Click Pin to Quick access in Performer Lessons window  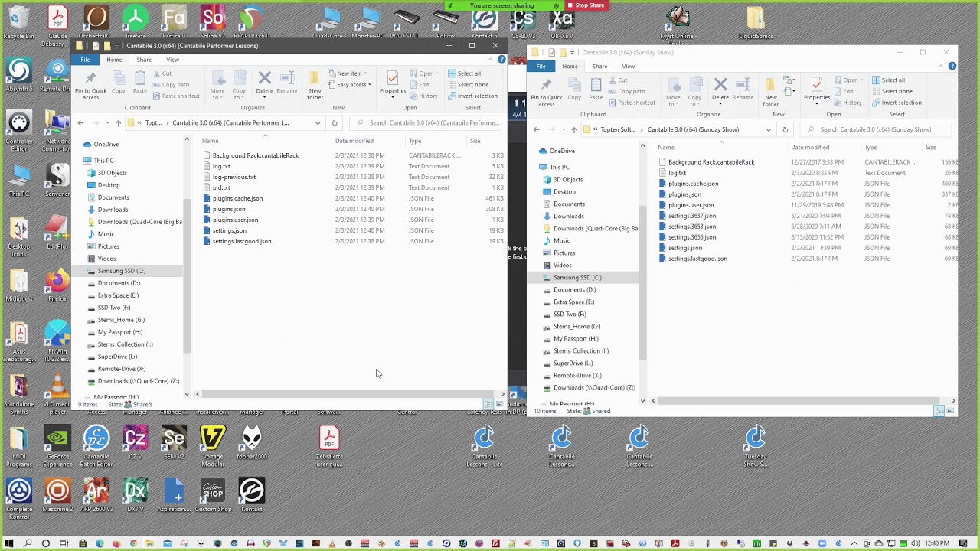(x=90, y=83)
